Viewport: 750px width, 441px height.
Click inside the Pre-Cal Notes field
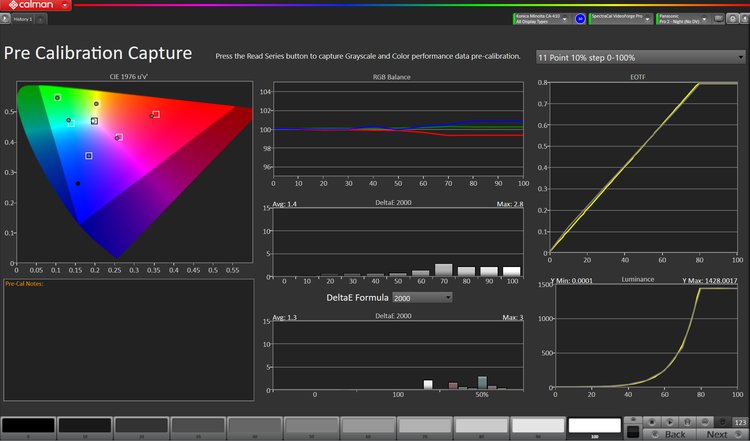tap(126, 340)
